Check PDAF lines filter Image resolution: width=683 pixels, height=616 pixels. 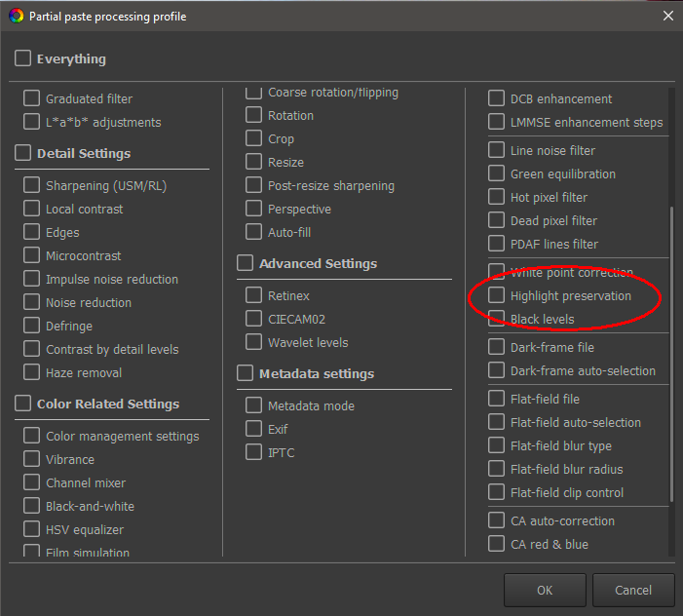coord(496,244)
